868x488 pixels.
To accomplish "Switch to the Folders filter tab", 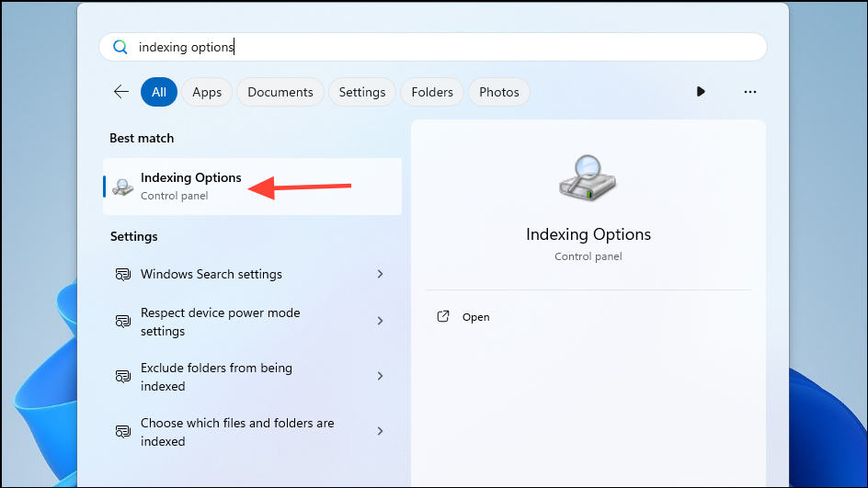I will [432, 92].
